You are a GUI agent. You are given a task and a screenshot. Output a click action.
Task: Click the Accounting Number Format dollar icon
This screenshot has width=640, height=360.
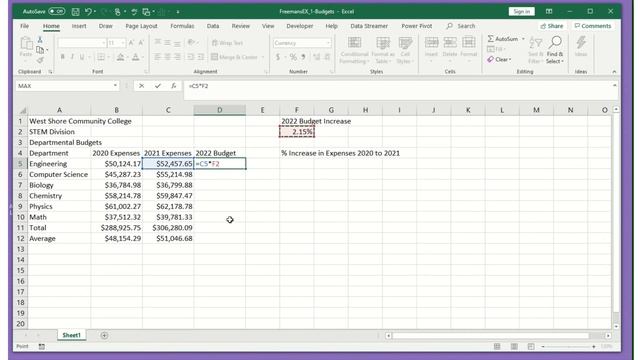tap(278, 57)
